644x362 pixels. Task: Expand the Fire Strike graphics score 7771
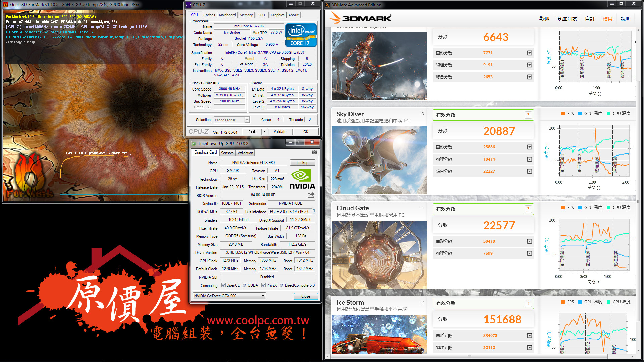[x=529, y=53]
